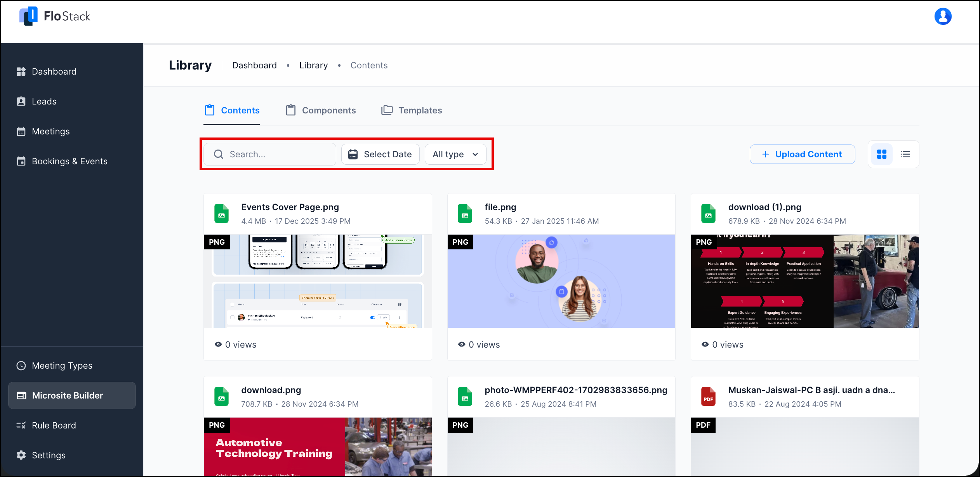Open the Contents tab
Image resolution: width=980 pixels, height=477 pixels.
pyautogui.click(x=232, y=110)
